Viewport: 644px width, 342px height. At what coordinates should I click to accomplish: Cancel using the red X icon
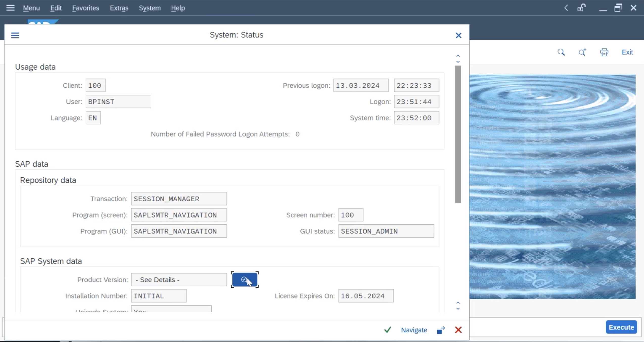458,330
